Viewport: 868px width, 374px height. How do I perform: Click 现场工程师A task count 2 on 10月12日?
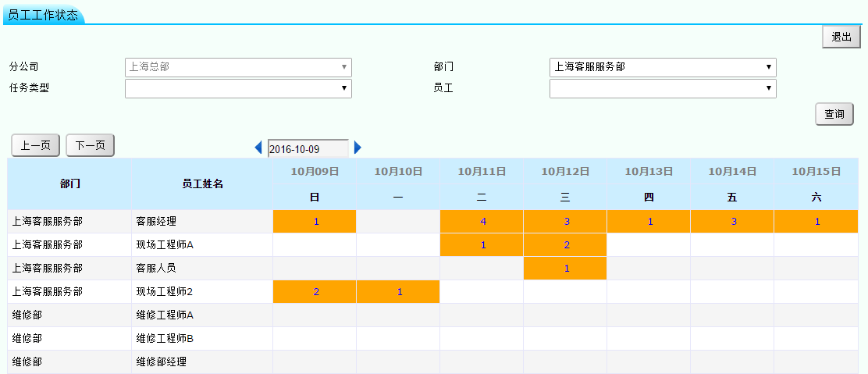[x=566, y=245]
